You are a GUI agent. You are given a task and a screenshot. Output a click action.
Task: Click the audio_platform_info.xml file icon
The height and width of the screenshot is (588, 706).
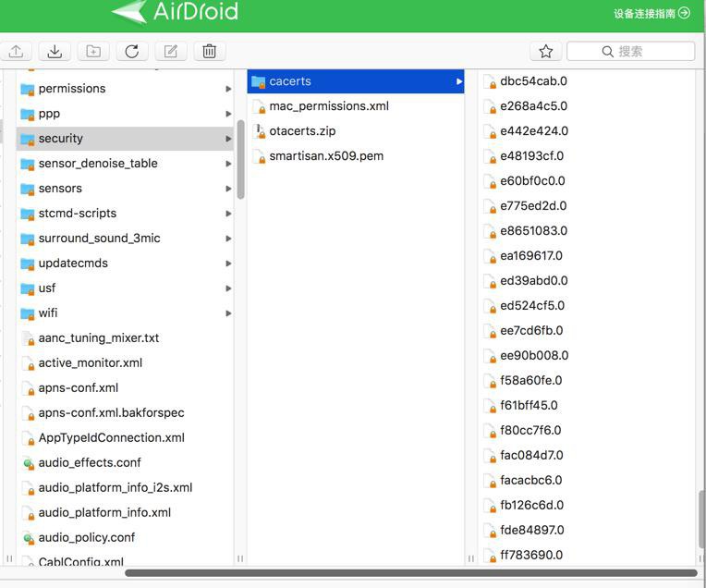tap(29, 514)
